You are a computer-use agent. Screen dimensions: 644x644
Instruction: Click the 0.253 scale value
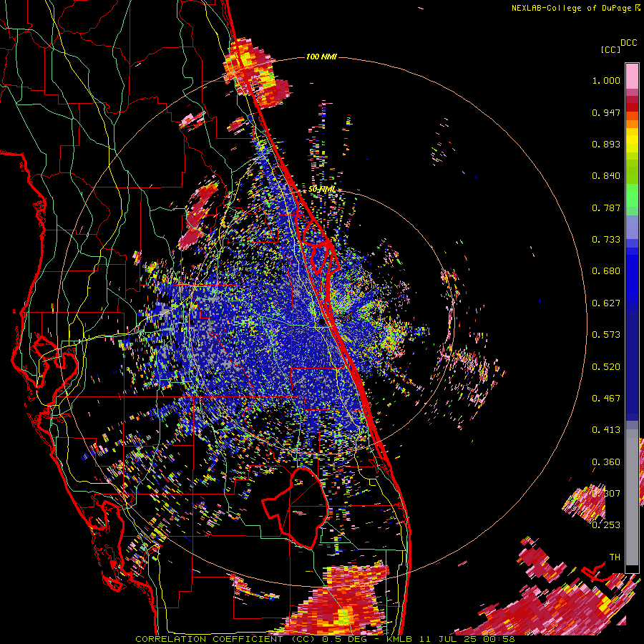606,525
